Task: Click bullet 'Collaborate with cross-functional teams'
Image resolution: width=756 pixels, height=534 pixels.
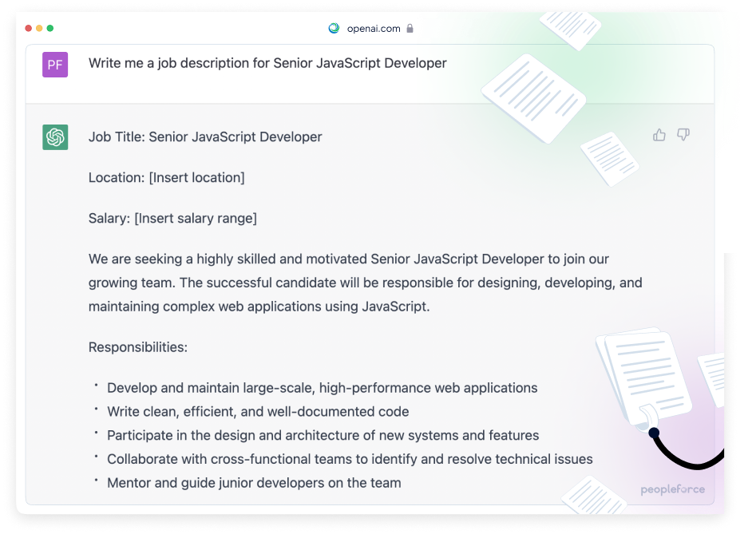Action: [350, 459]
